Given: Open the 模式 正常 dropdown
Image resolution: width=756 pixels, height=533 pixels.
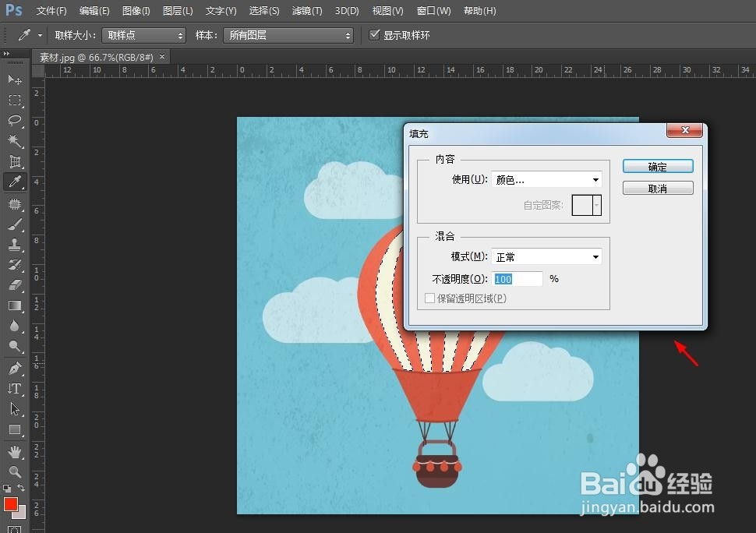Looking at the screenshot, I should pos(546,257).
